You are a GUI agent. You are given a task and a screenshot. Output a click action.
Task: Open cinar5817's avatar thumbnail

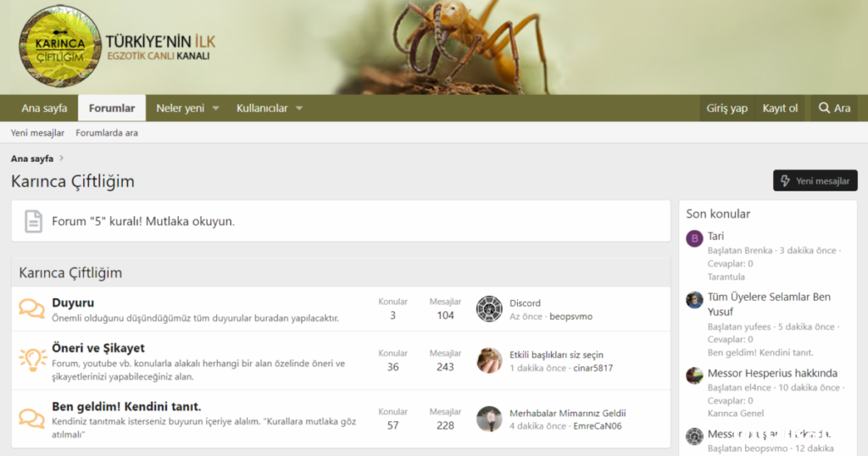(489, 360)
